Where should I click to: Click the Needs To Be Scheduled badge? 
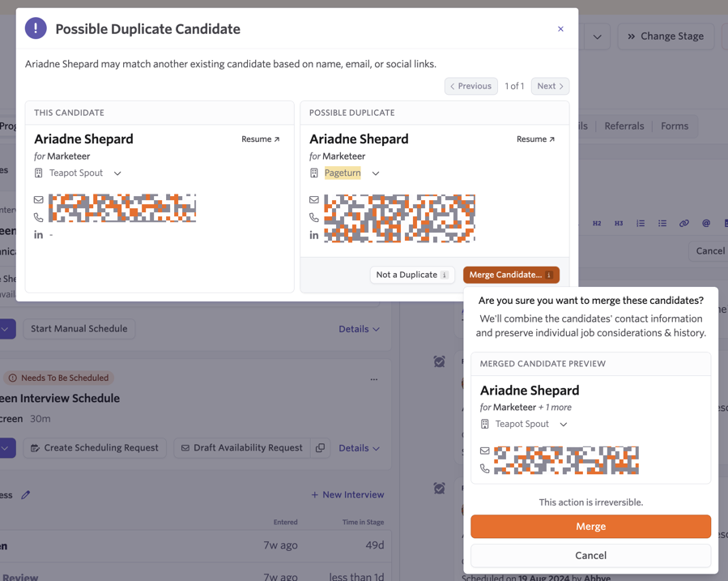point(59,378)
